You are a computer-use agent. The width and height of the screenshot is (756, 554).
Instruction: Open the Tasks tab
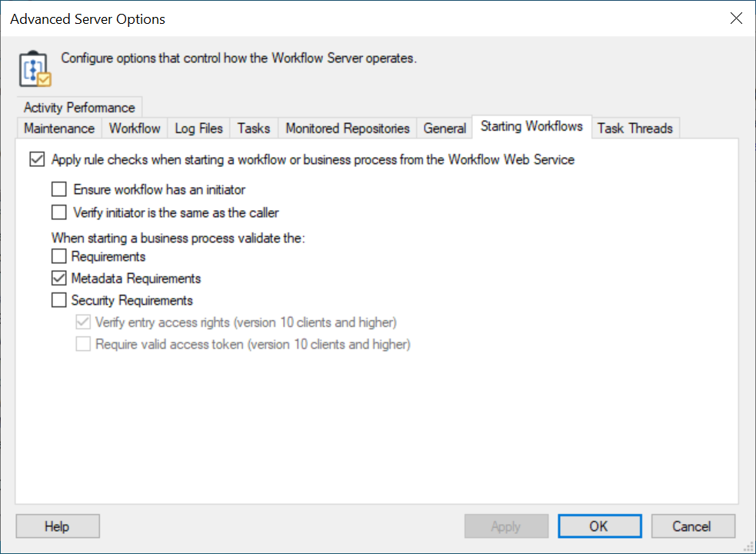tap(254, 128)
